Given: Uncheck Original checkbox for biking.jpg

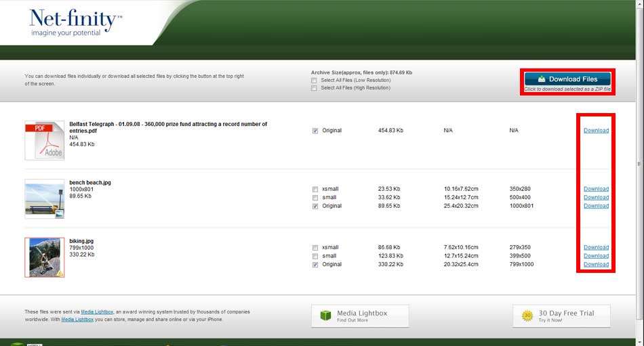Looking at the screenshot, I should (x=315, y=265).
